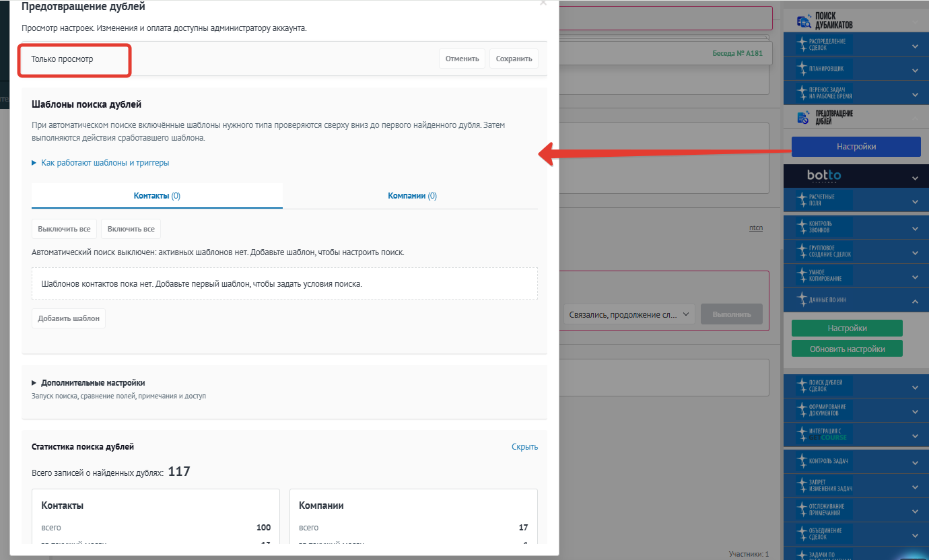Click the botto platform logo
Viewport: 929px width, 560px height.
(x=824, y=176)
